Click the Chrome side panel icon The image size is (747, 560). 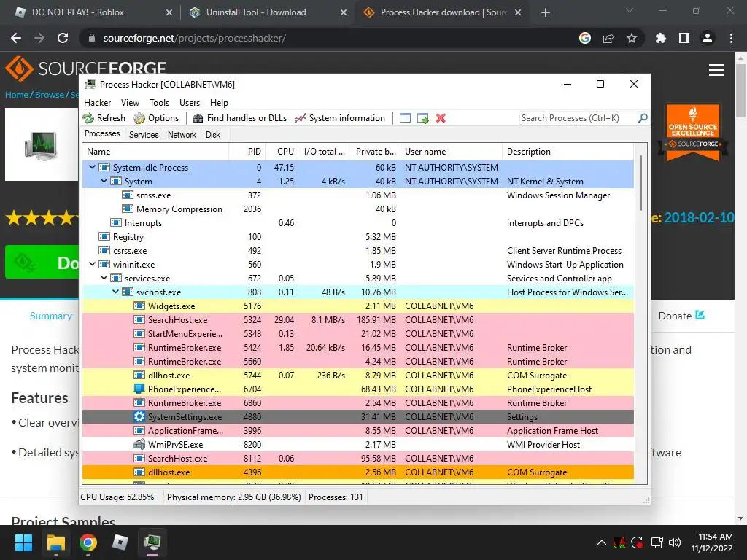[684, 38]
